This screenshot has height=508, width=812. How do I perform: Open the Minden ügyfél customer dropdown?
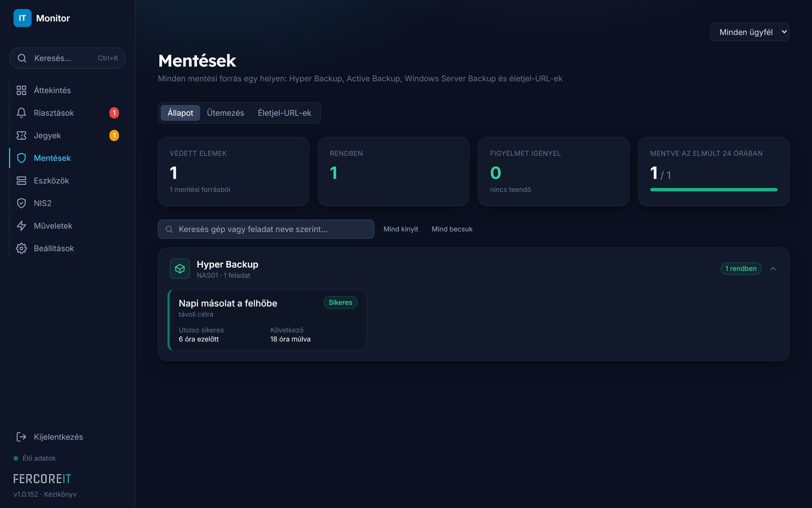(750, 32)
